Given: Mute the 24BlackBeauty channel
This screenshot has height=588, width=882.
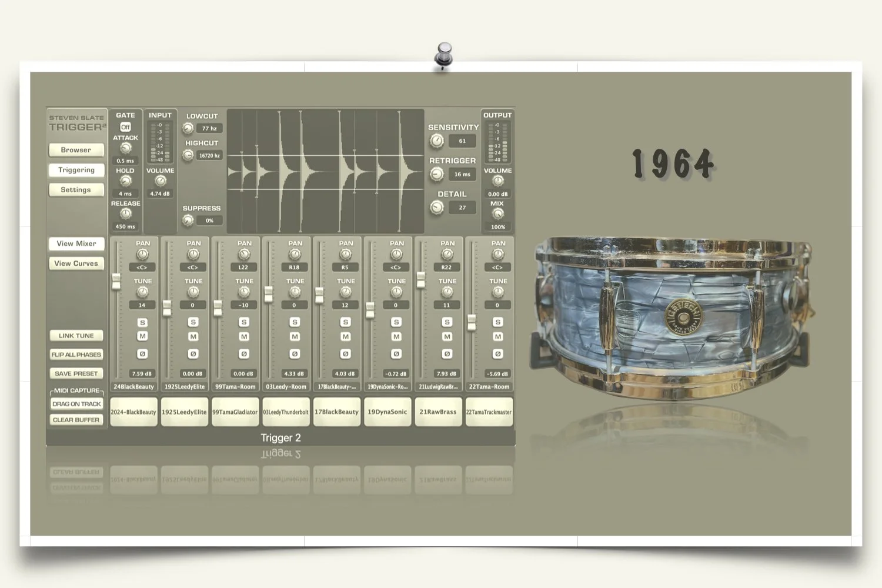Looking at the screenshot, I should (142, 336).
